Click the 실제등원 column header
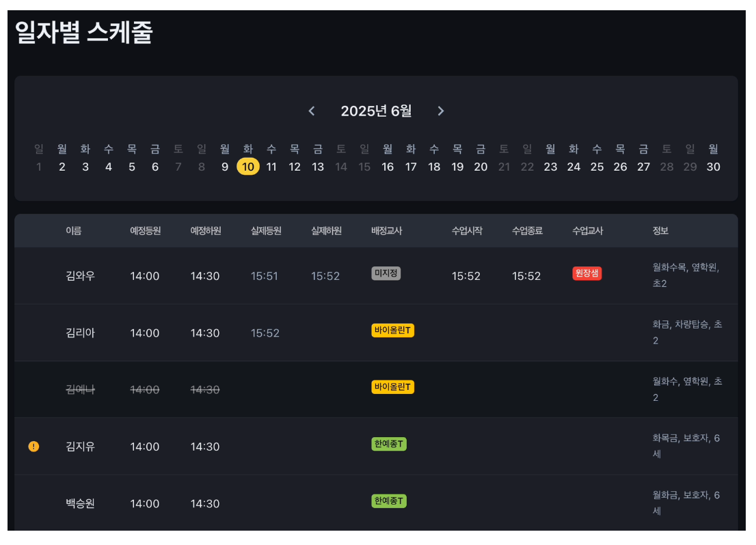 click(266, 231)
